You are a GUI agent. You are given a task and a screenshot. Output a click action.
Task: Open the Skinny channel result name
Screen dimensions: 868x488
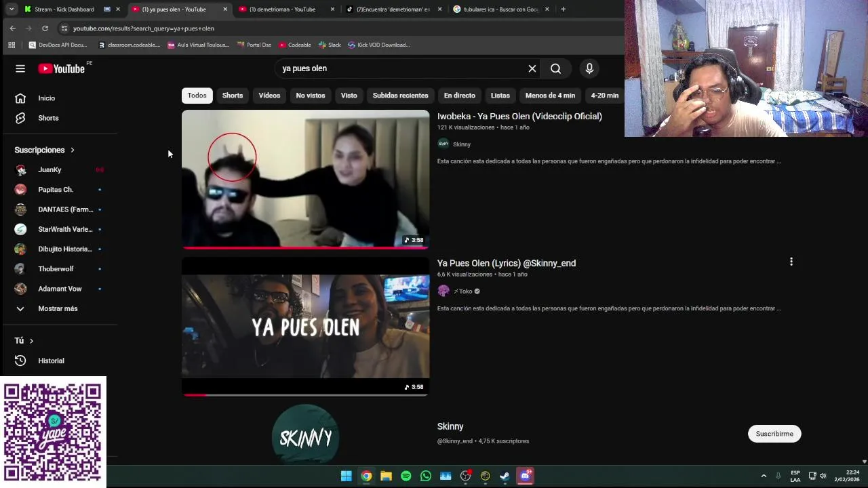coord(450,426)
